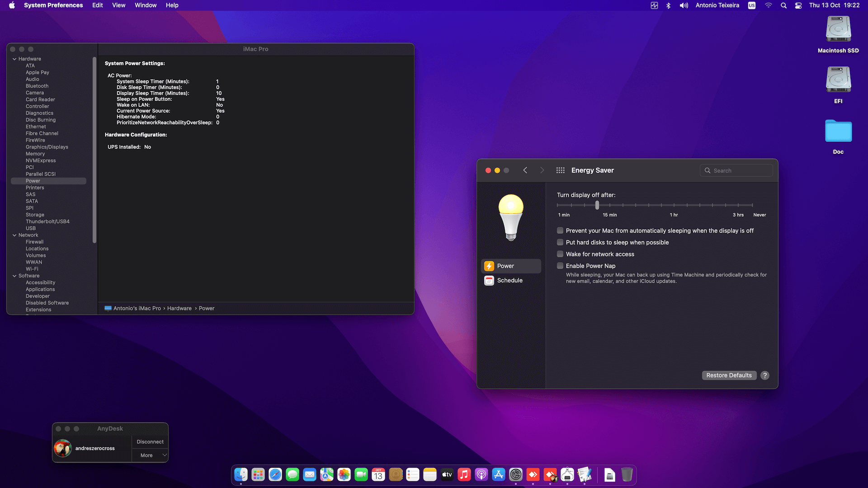Open the Window menu

(145, 5)
